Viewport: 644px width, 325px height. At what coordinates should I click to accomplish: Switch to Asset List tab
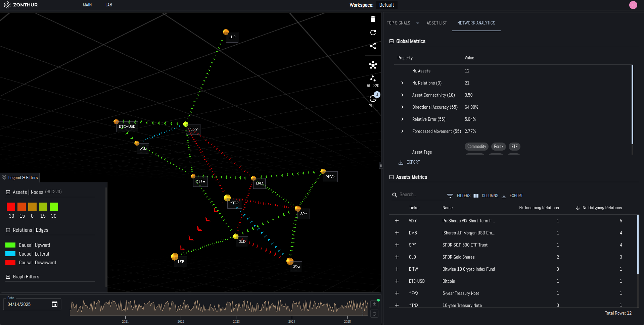click(x=436, y=23)
